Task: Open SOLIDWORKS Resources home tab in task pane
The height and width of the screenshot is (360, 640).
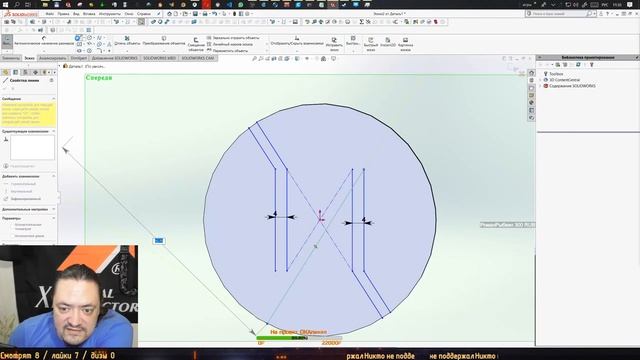Action: [531, 73]
